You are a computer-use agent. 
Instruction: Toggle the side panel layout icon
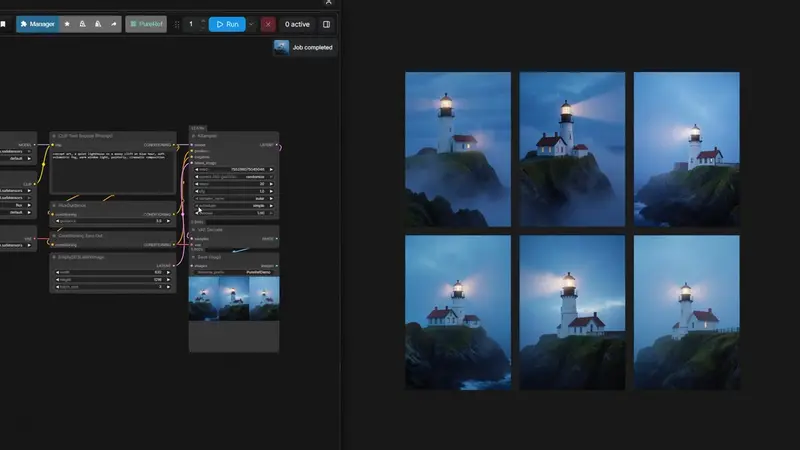click(327, 24)
